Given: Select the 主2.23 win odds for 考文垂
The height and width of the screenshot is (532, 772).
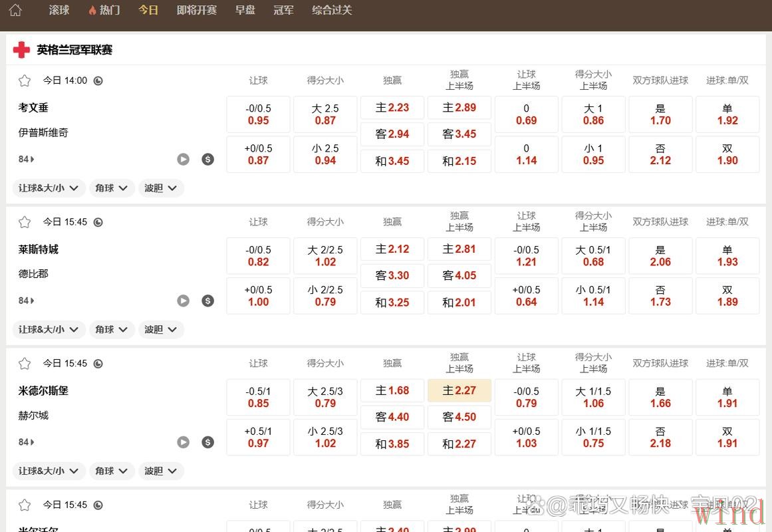Looking at the screenshot, I should point(392,107).
